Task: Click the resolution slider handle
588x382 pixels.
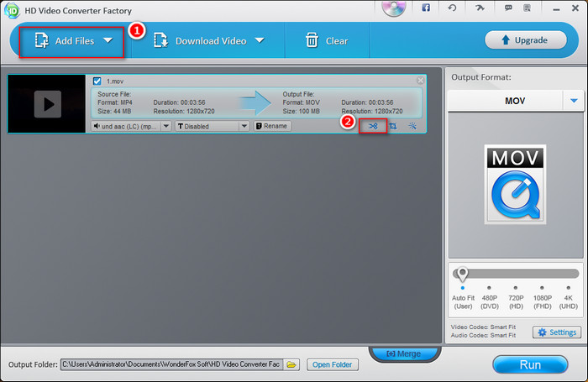Action: point(462,275)
